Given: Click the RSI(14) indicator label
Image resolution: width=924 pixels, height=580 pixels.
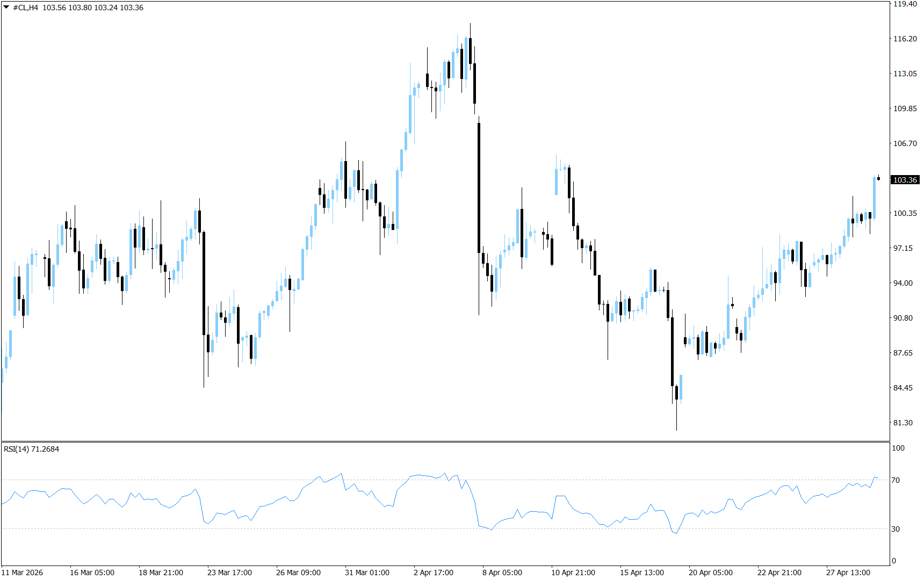Looking at the screenshot, I should (x=16, y=450).
